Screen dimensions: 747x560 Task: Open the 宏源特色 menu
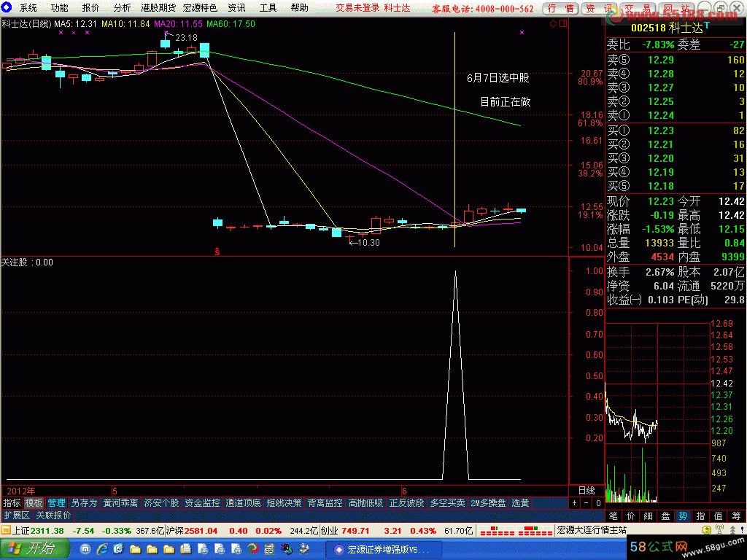[x=200, y=8]
